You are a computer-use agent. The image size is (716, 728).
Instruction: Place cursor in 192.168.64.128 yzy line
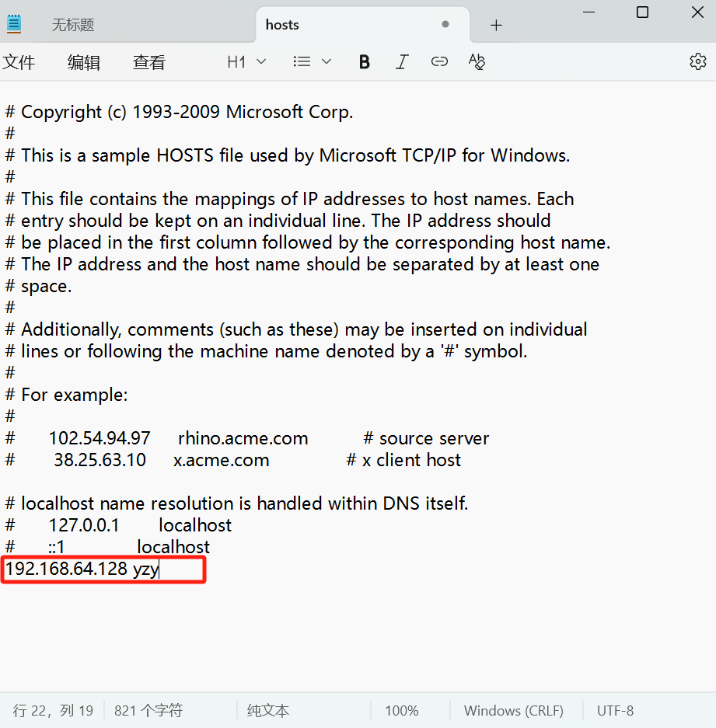[x=82, y=569]
